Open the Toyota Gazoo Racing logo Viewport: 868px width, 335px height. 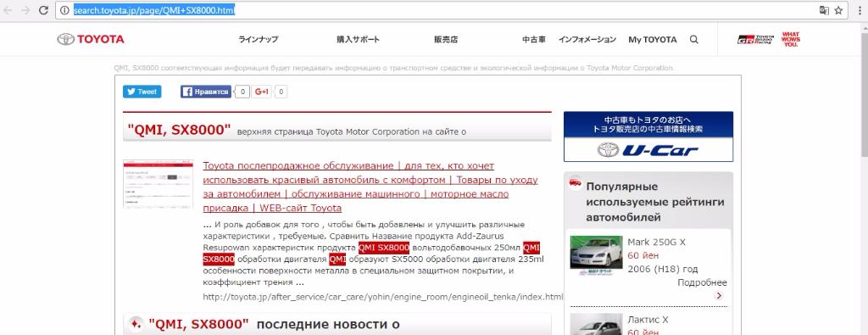coord(755,39)
